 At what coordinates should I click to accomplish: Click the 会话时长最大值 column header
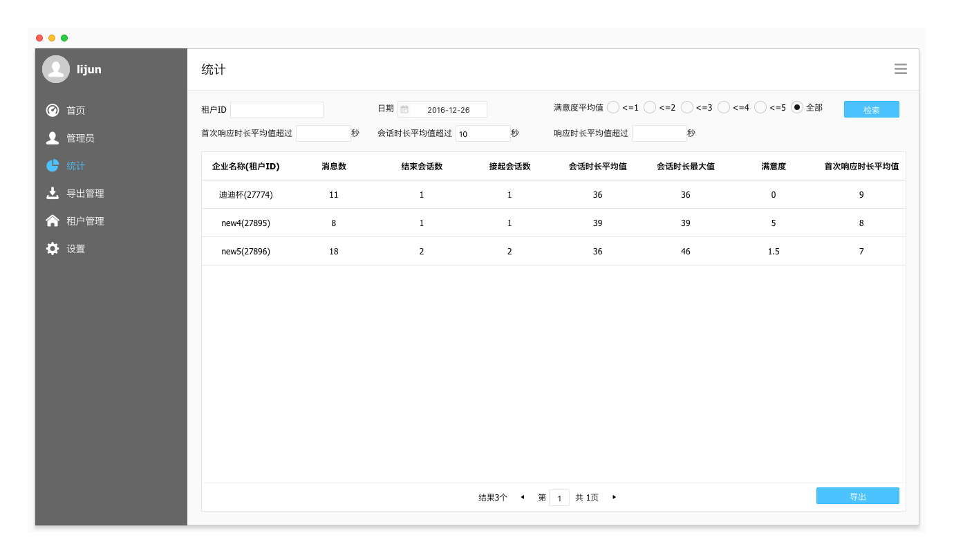686,167
